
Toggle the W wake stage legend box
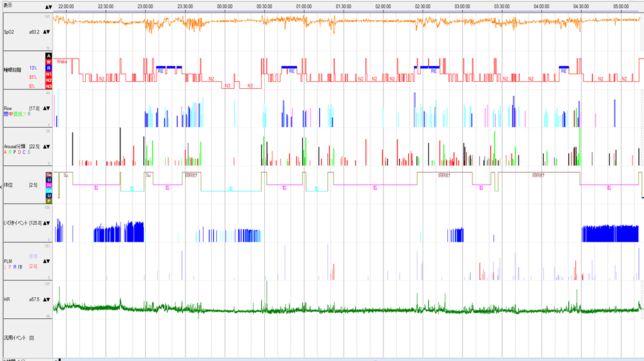tap(49, 62)
